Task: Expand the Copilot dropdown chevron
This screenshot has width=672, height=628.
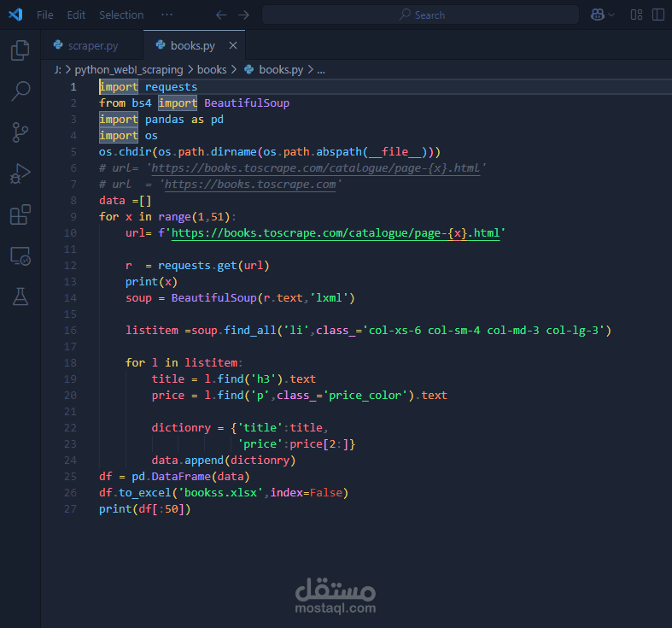Action: (611, 15)
